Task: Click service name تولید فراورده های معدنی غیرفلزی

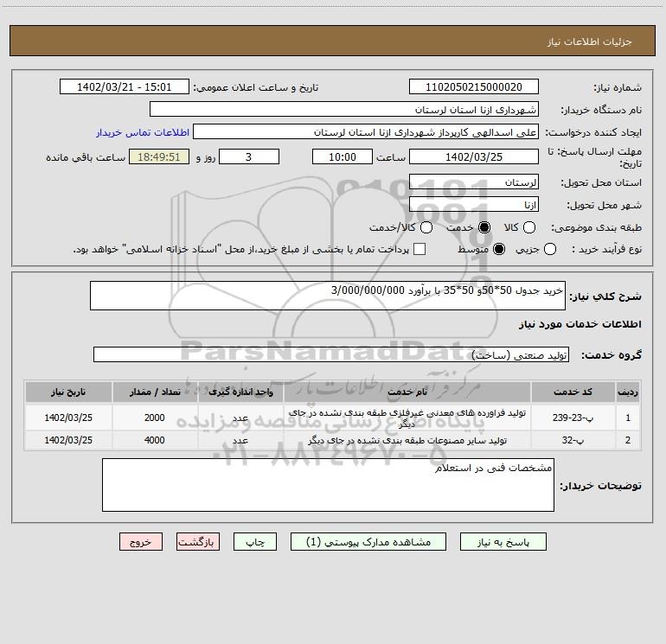Action: (407, 418)
